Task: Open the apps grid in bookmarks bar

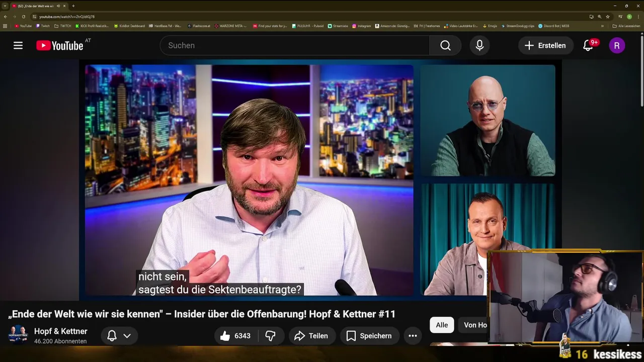Action: (x=5, y=26)
